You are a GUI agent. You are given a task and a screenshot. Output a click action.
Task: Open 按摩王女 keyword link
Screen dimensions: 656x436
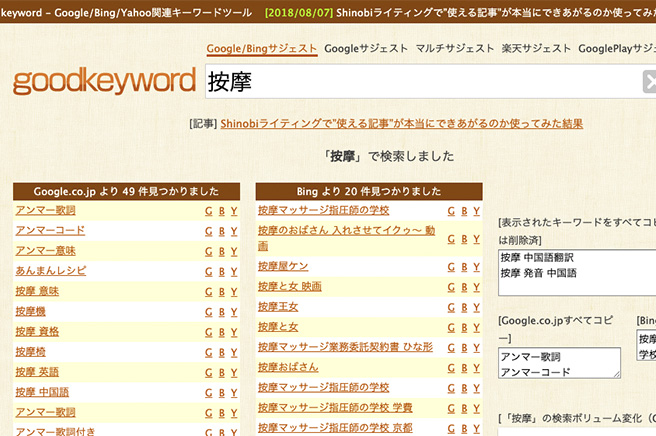coord(278,307)
